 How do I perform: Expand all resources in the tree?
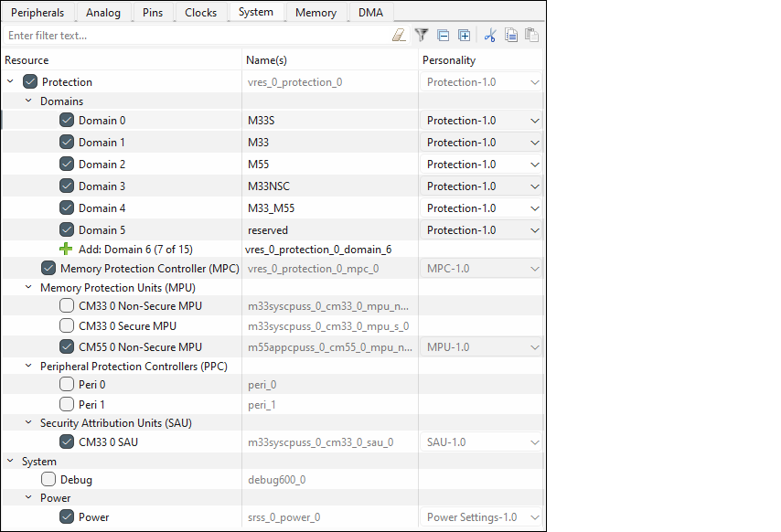(x=465, y=36)
